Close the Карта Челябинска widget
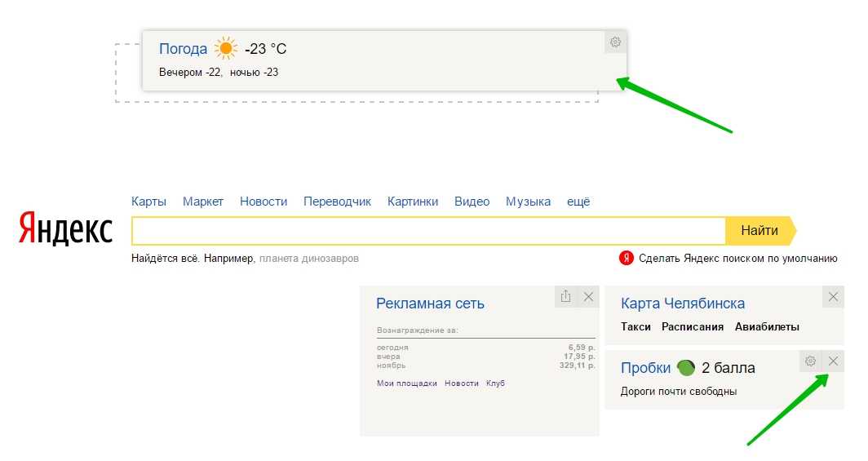The width and height of the screenshot is (868, 461). [x=833, y=297]
